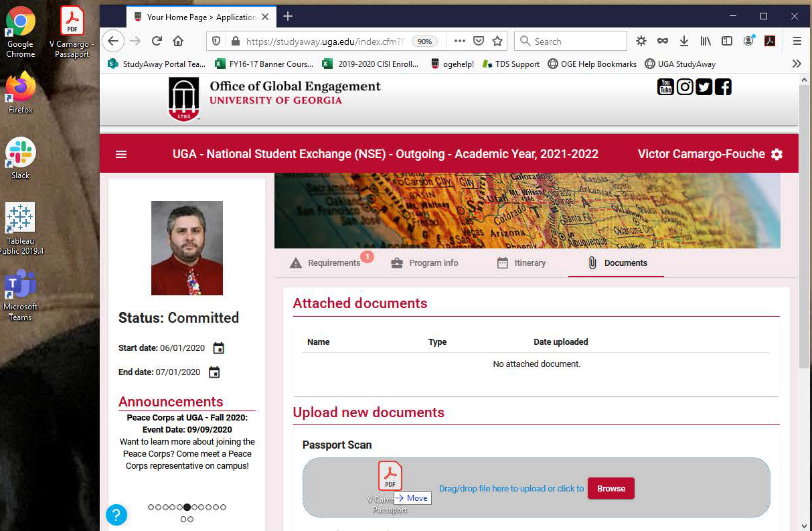Viewport: 812px width, 531px height.
Task: Select the Firefox desktop shortcut
Action: 21,93
